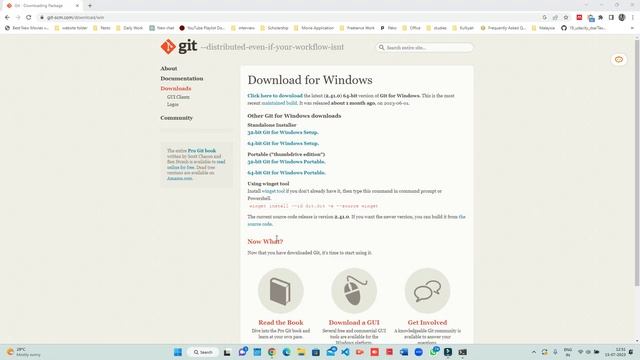
Task: Open a new browser tab with plus icon
Action: 90,6
